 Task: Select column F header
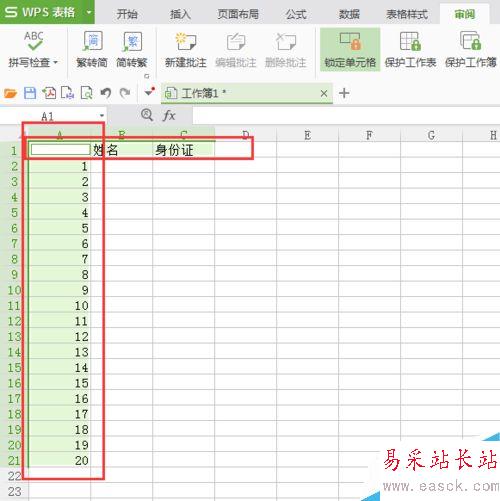(x=369, y=135)
